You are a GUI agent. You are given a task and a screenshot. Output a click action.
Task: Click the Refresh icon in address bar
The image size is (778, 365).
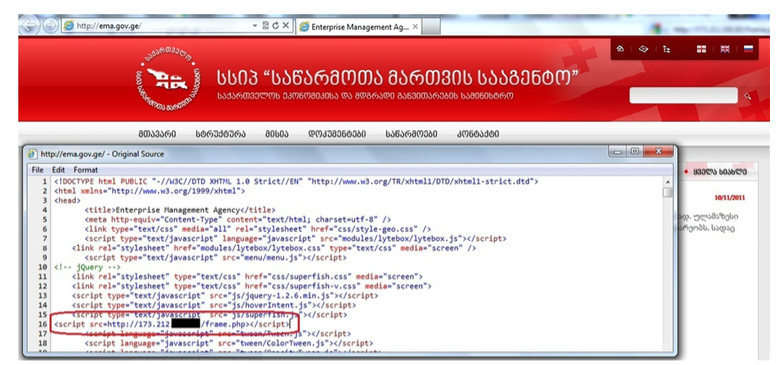pyautogui.click(x=275, y=26)
